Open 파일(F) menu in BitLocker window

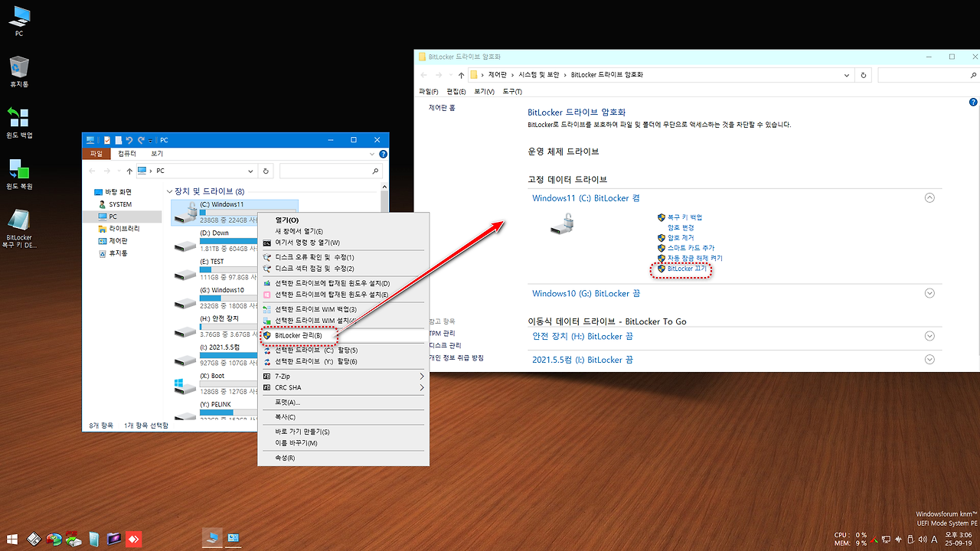429,91
